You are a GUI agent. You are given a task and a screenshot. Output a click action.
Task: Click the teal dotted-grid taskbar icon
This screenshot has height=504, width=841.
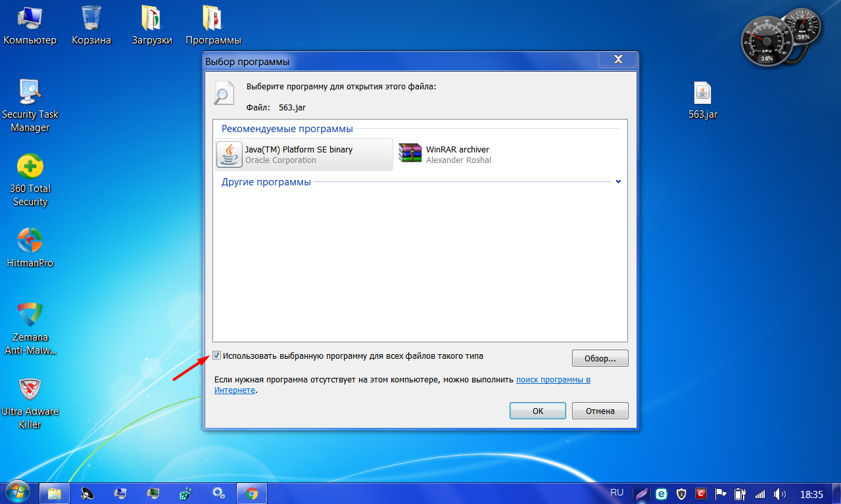tap(186, 493)
